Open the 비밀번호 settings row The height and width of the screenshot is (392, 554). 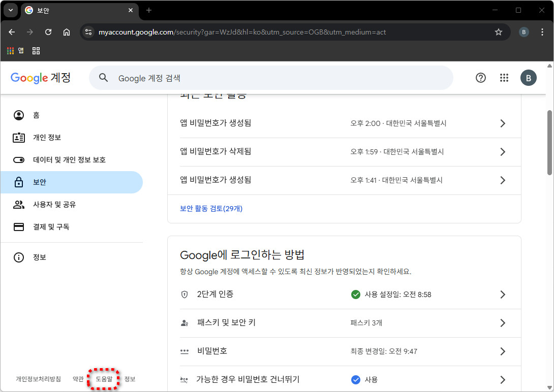pos(344,351)
